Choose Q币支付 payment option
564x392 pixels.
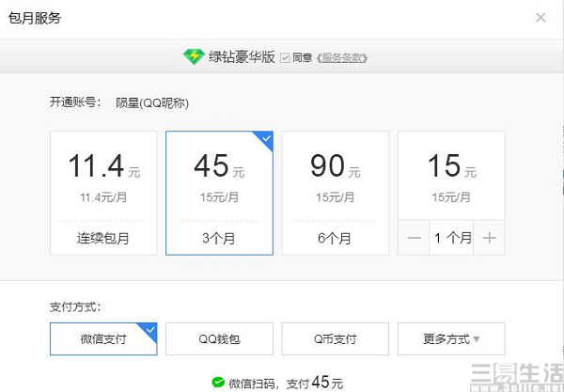pyautogui.click(x=336, y=338)
